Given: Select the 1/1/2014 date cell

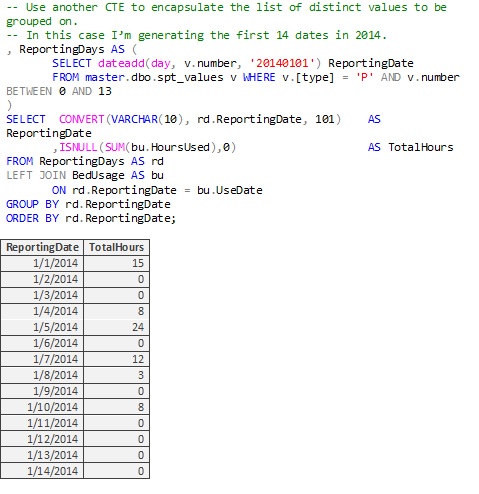Looking at the screenshot, I should pos(42,263).
